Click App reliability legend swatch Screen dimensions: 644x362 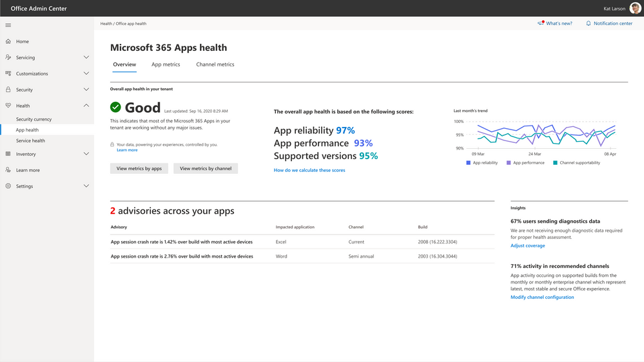pos(468,163)
